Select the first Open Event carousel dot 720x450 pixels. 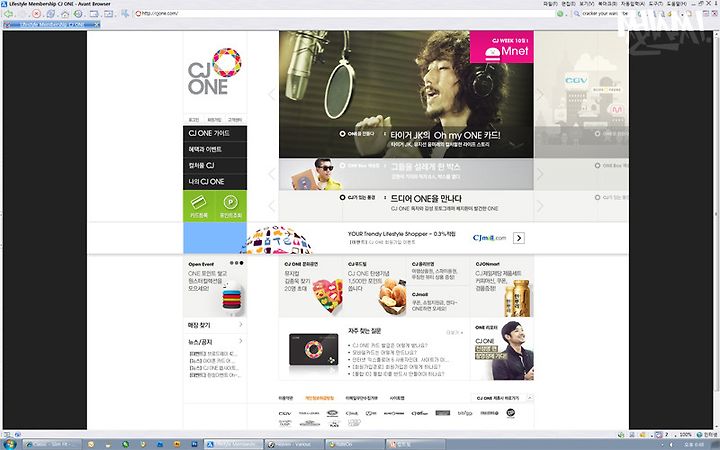coord(231,263)
